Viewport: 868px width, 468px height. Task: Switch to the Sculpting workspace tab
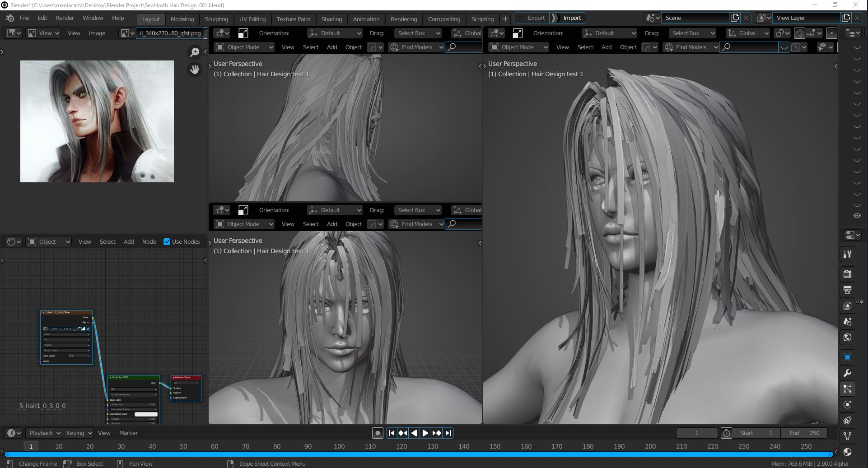pos(216,19)
